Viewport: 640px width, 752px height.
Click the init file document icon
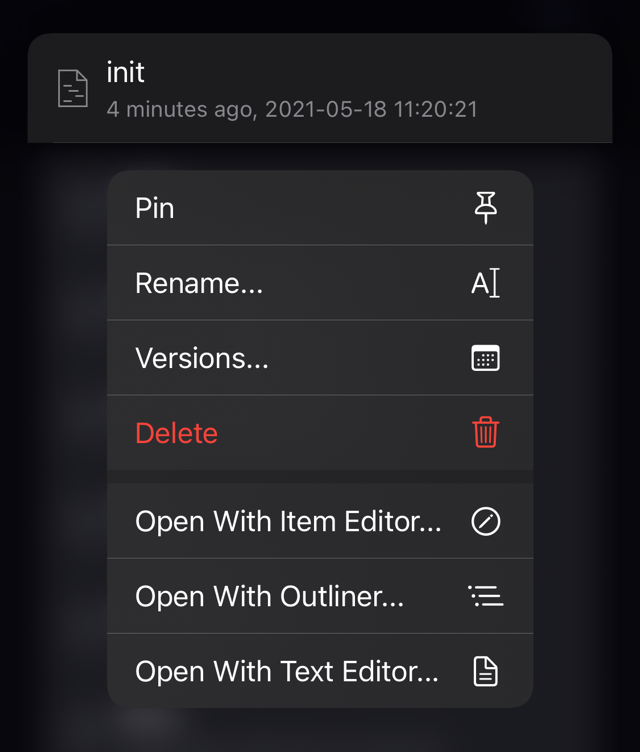pos(72,88)
